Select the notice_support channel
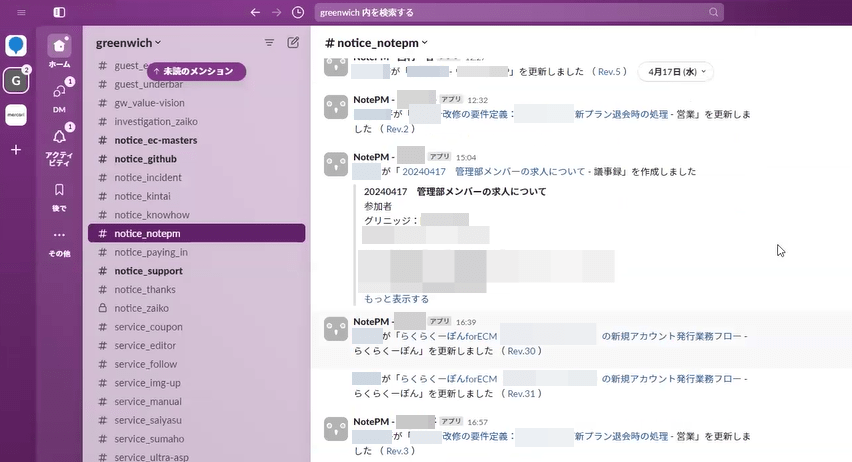The image size is (852, 462). tap(148, 271)
